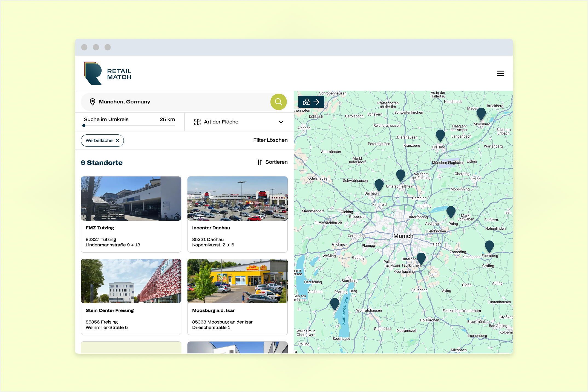Click the search radius slider handle
The height and width of the screenshot is (392, 588).
[84, 126]
